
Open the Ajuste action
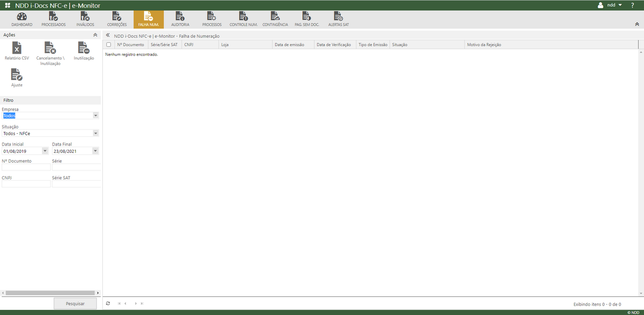click(x=17, y=77)
